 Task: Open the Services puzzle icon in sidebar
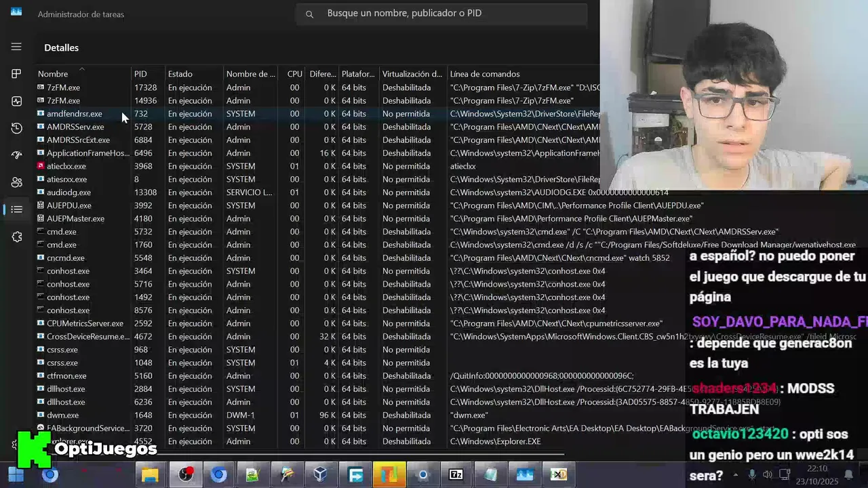16,237
